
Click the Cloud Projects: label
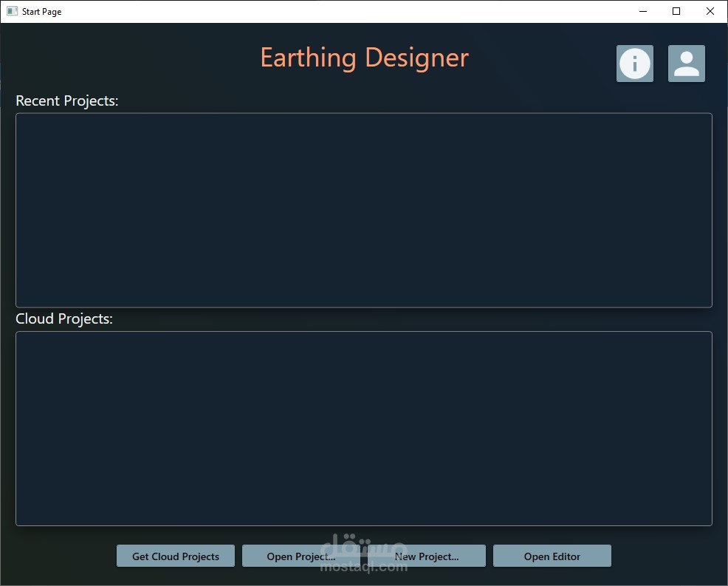[64, 318]
